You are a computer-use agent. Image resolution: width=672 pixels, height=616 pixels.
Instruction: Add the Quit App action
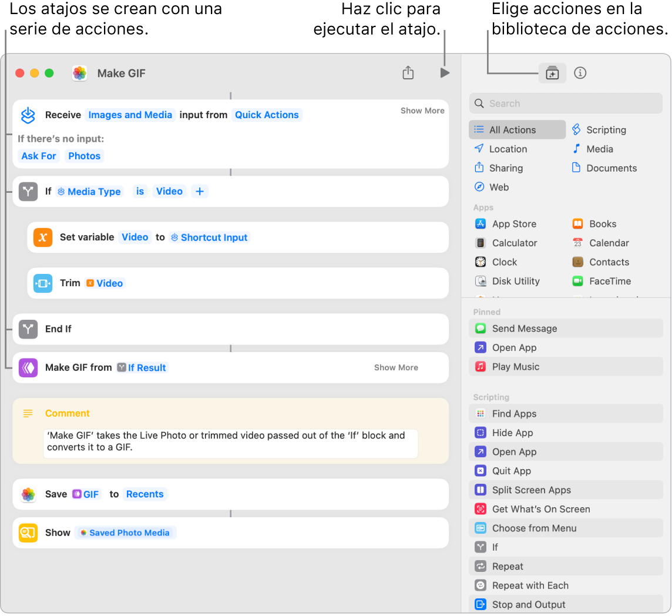(566, 471)
